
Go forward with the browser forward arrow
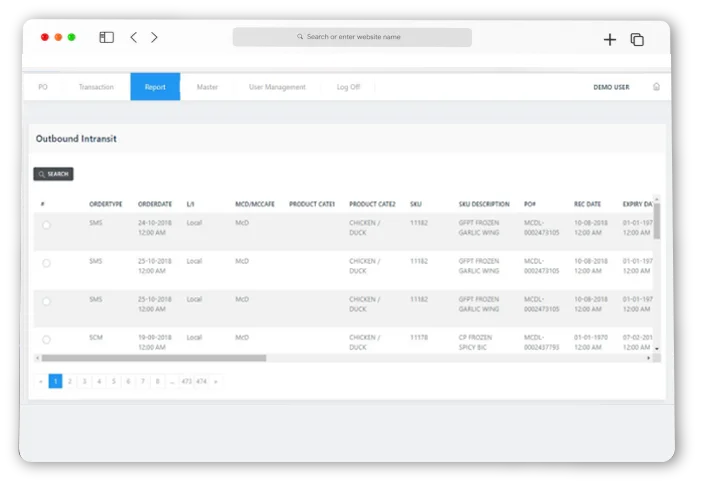pos(154,38)
